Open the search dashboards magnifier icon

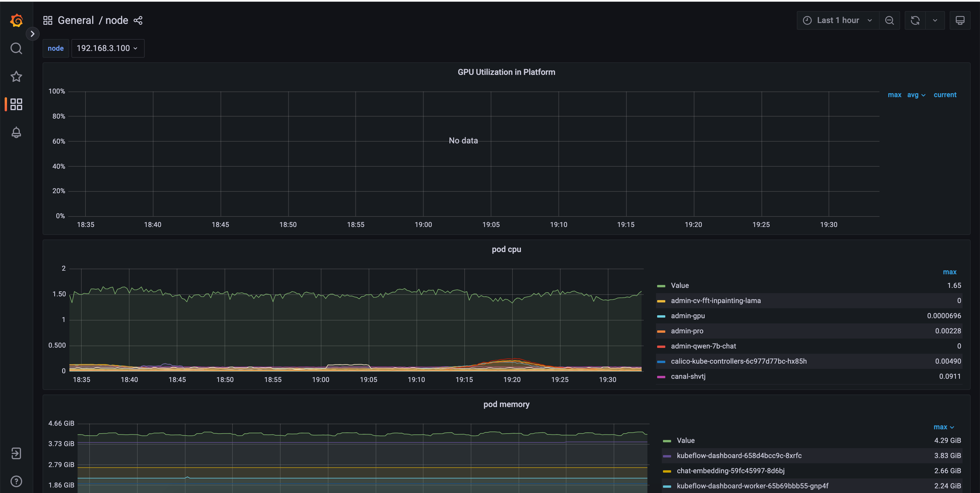[x=16, y=48]
